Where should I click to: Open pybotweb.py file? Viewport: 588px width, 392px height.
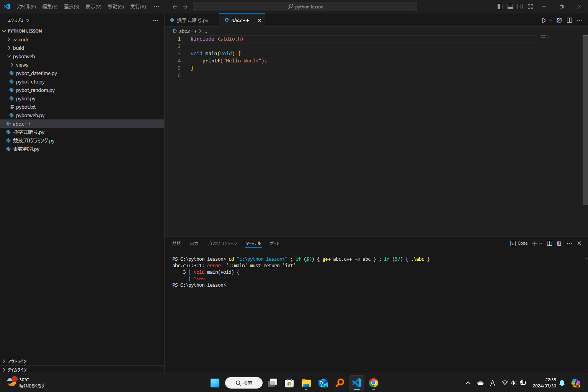(x=82, y=115)
